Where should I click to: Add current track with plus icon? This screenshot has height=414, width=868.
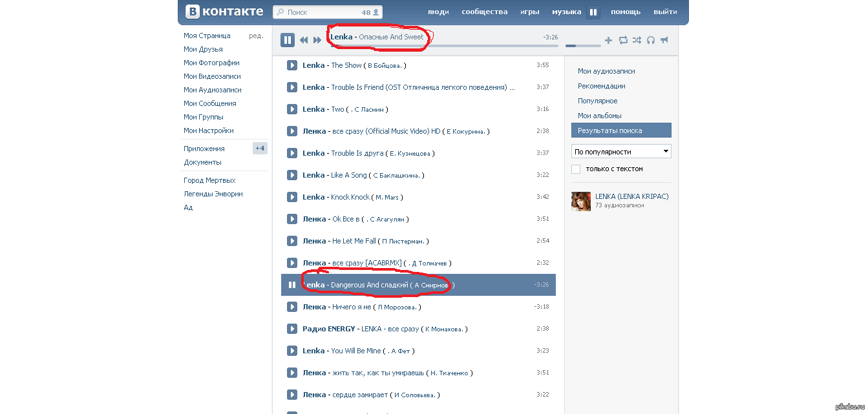coord(608,40)
